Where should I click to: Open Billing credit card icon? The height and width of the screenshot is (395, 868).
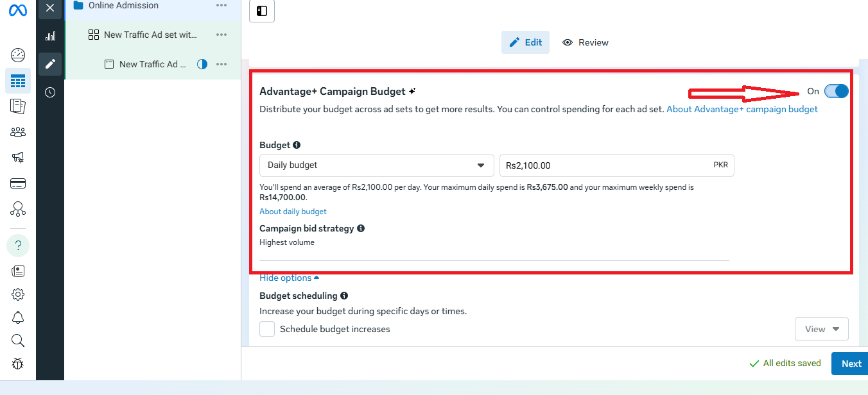(18, 183)
